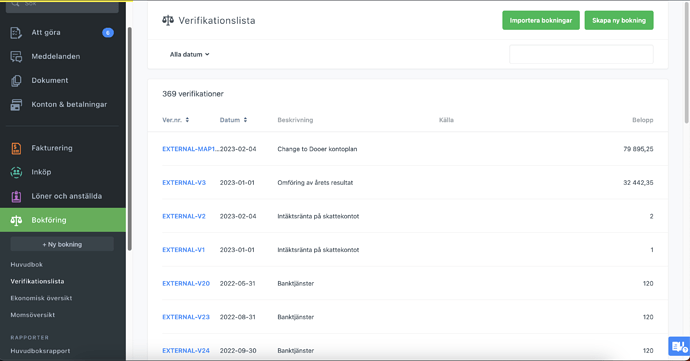This screenshot has width=690, height=361.
Task: Sort by Ver.nr. arrow icon
Action: 187,120
